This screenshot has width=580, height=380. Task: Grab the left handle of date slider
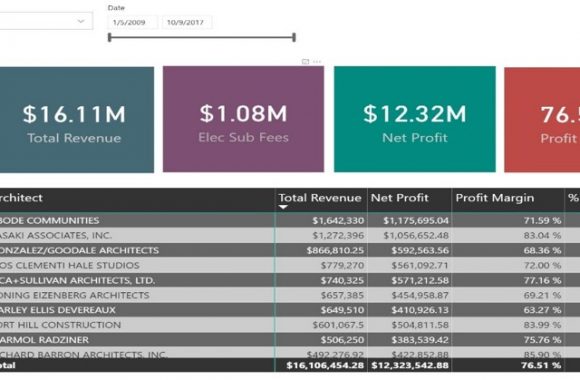point(109,37)
